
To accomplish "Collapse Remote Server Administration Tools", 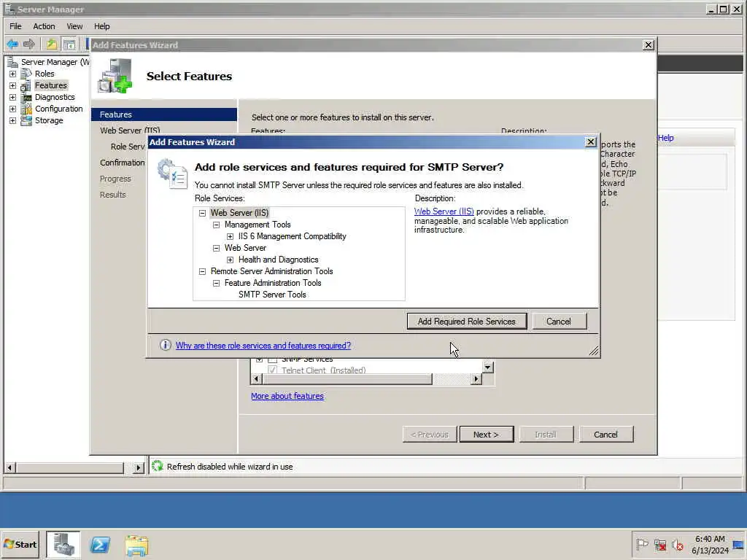I will point(203,271).
